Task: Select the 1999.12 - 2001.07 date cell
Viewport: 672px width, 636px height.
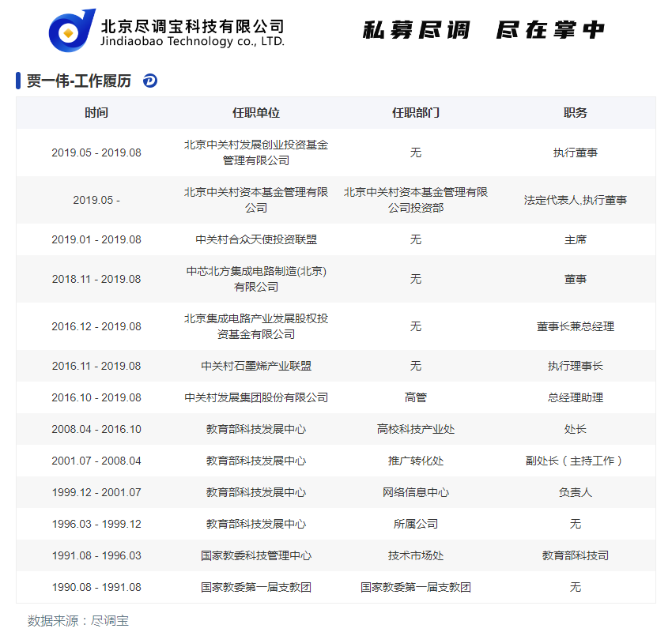Action: pos(96,492)
